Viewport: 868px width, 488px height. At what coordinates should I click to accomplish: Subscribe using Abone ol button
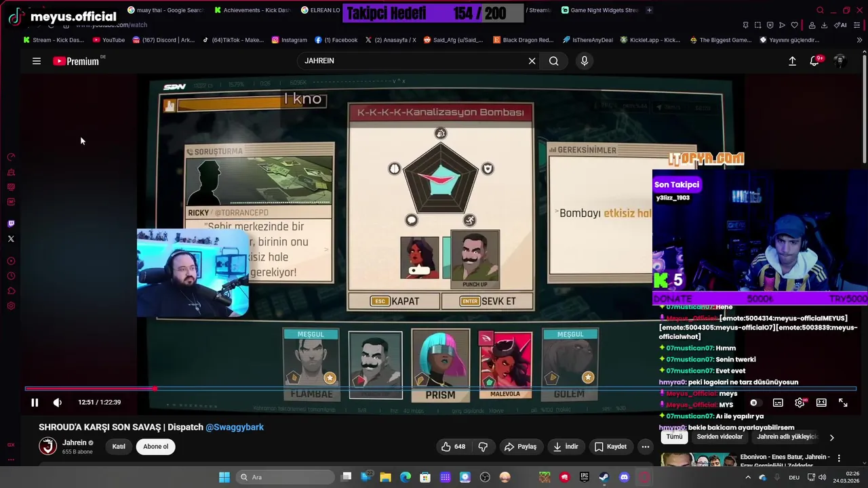[x=155, y=447]
